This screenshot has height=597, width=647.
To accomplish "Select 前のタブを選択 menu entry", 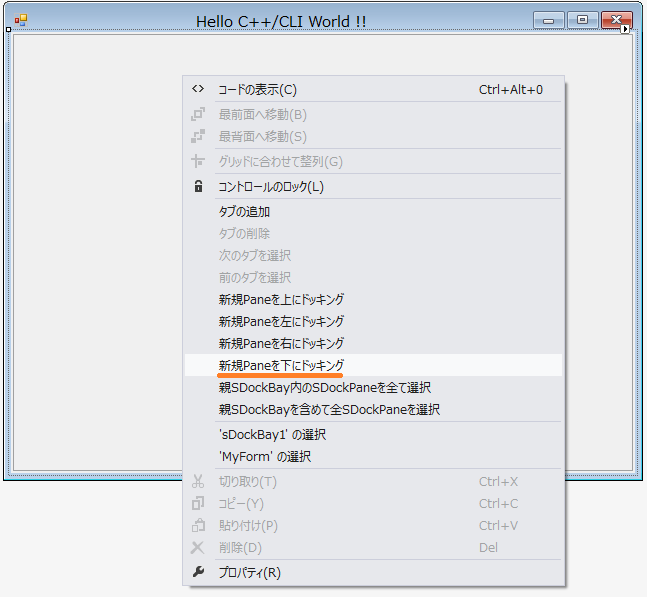I will pos(373,277).
